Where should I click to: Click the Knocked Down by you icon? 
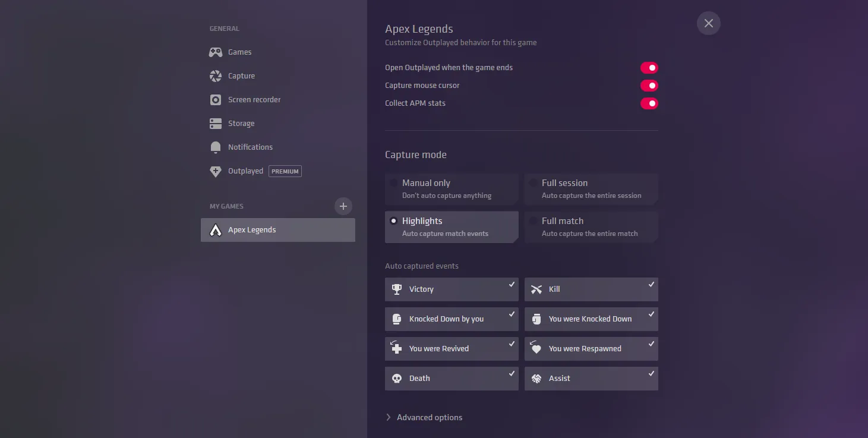(397, 319)
